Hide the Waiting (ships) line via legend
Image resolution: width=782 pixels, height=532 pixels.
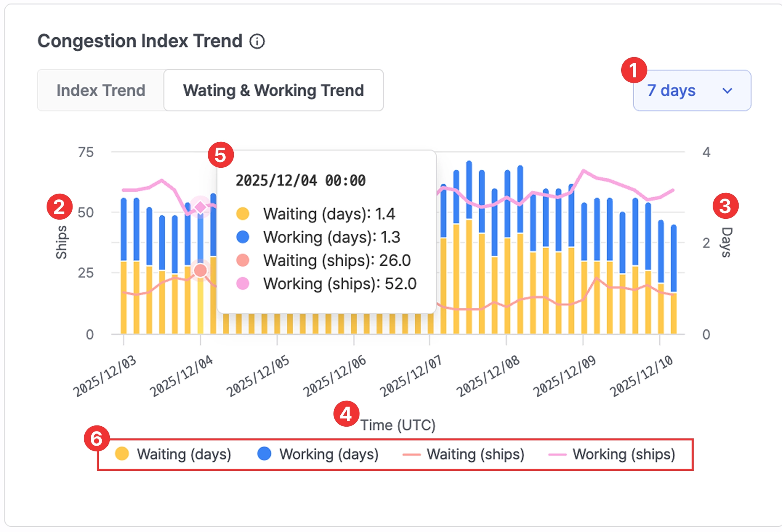pos(475,454)
